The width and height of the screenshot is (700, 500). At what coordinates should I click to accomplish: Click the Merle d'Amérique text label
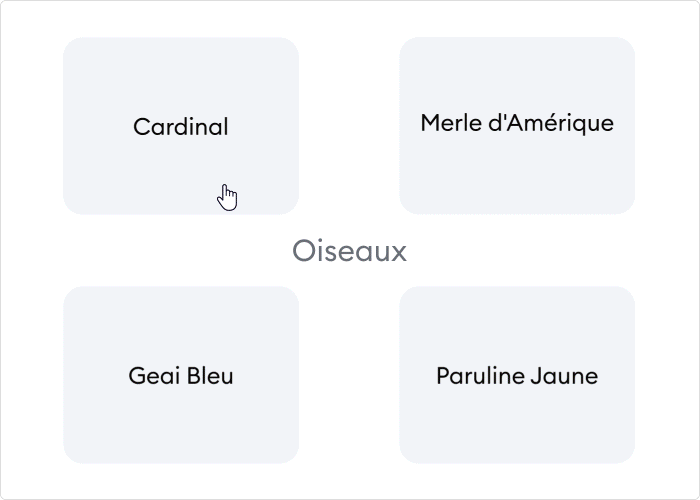tap(517, 123)
